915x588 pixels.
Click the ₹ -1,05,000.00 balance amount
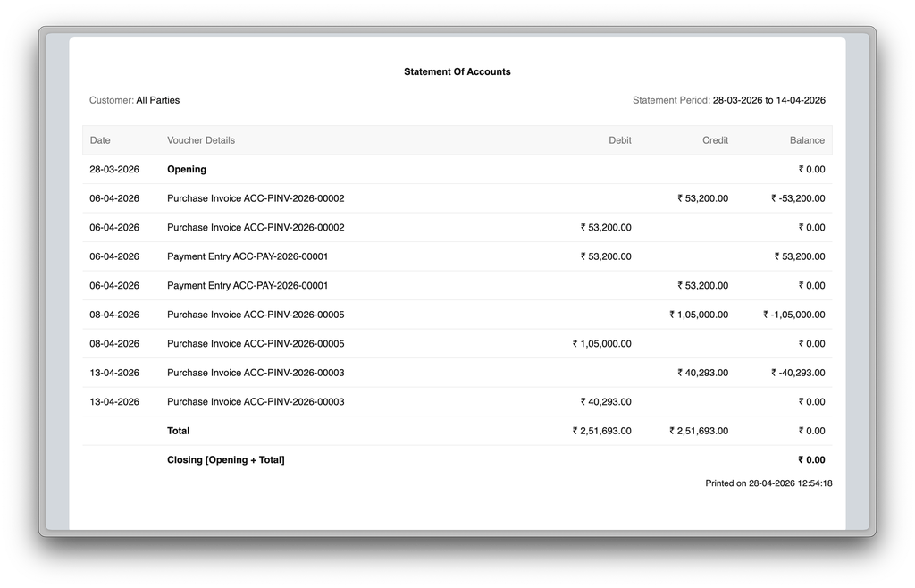click(x=793, y=315)
